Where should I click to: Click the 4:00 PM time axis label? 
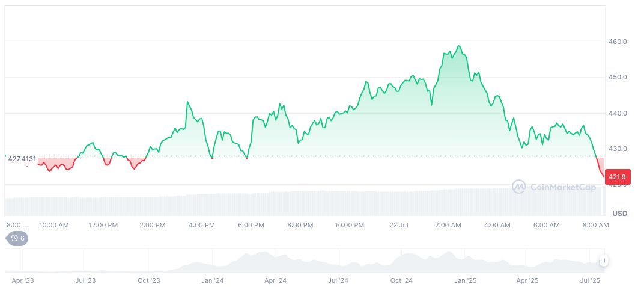[x=201, y=225]
